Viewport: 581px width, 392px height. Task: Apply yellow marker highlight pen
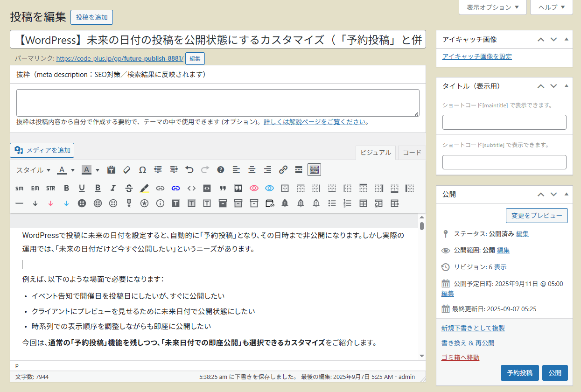144,189
